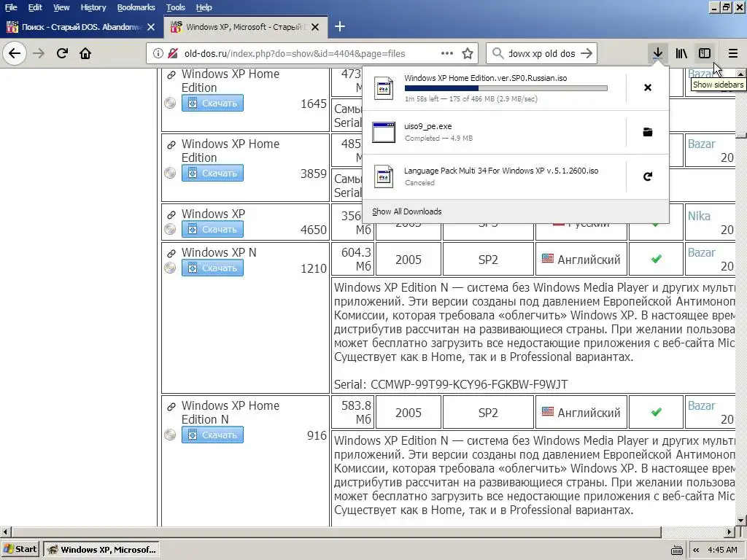Click Show All Downloads
747x560 pixels.
coord(407,211)
